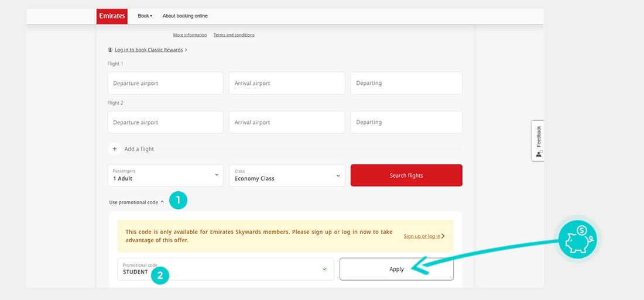644x300 pixels.
Task: Click the Flight 1 label
Action: 115,64
